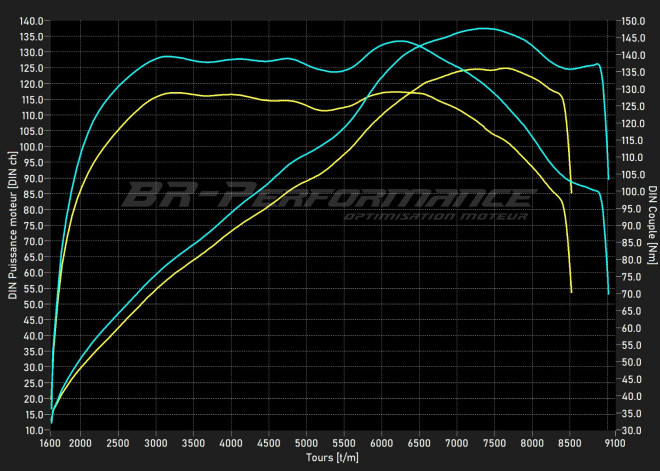Screen dimensions: 660x471
Task: Click 150.0 on the right torque axis
Action: (631, 21)
